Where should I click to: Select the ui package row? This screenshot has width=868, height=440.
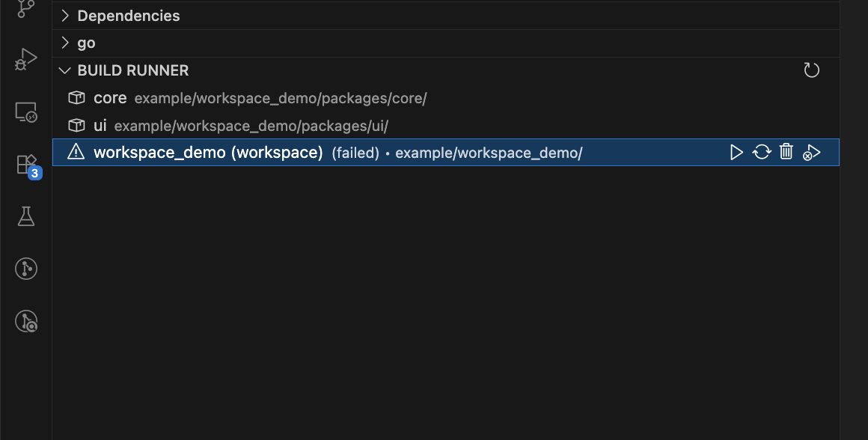point(446,126)
